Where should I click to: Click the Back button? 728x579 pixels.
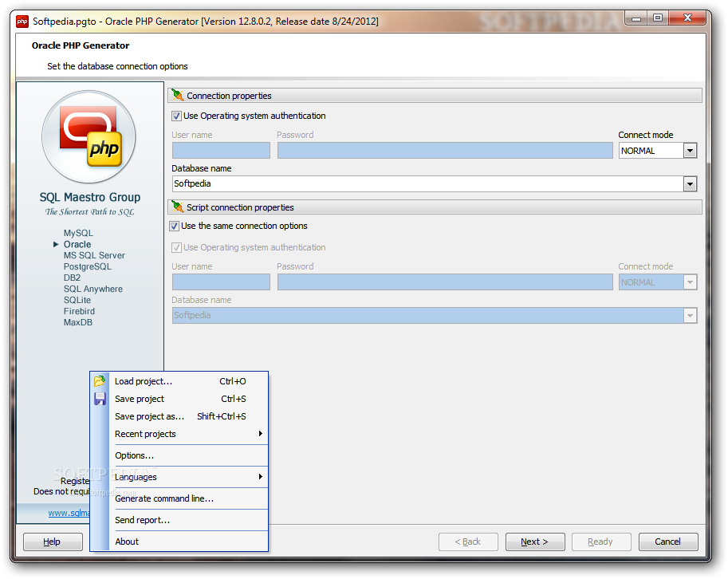(x=468, y=542)
